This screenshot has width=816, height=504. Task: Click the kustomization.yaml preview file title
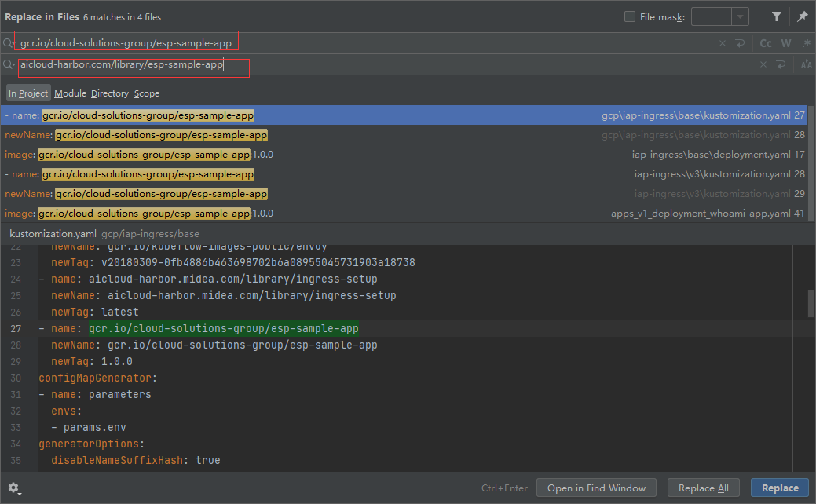point(53,234)
